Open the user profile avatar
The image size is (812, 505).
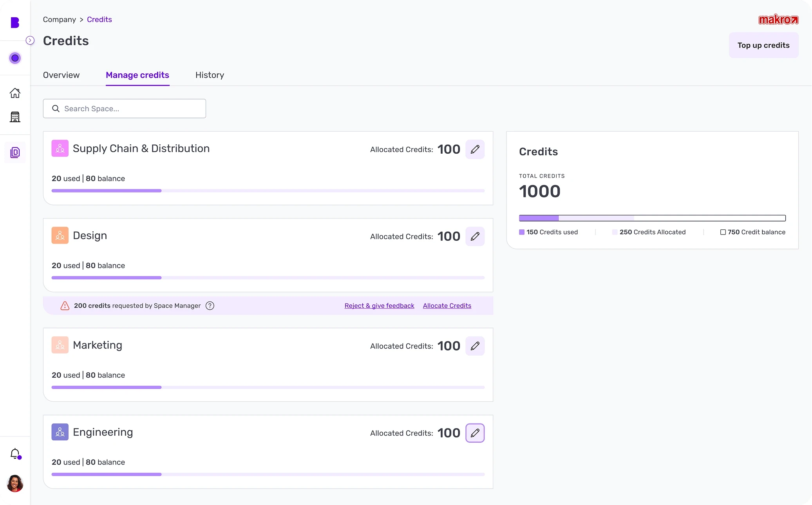point(15,483)
